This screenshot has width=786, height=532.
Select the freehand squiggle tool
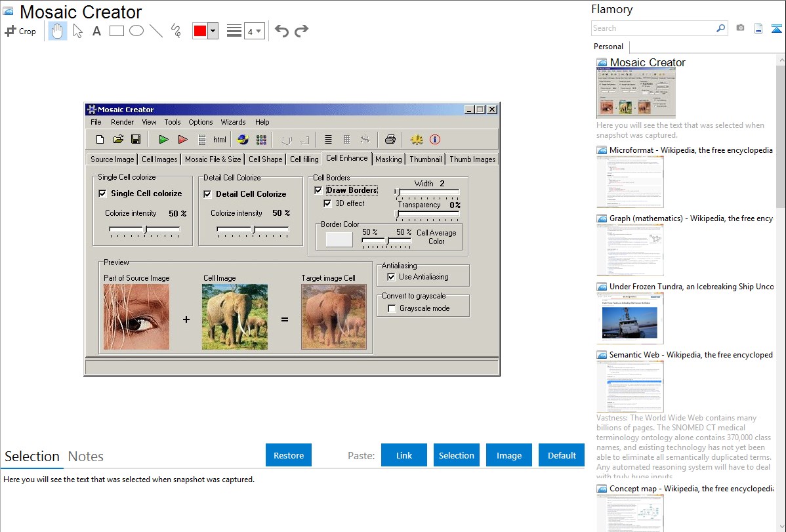[176, 31]
